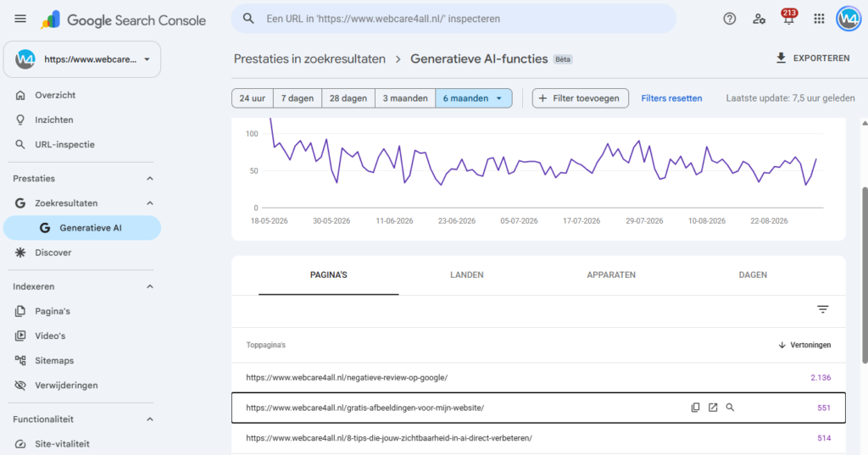Click the 514 vertoningen value
The height and width of the screenshot is (455, 868).
pyautogui.click(x=824, y=438)
